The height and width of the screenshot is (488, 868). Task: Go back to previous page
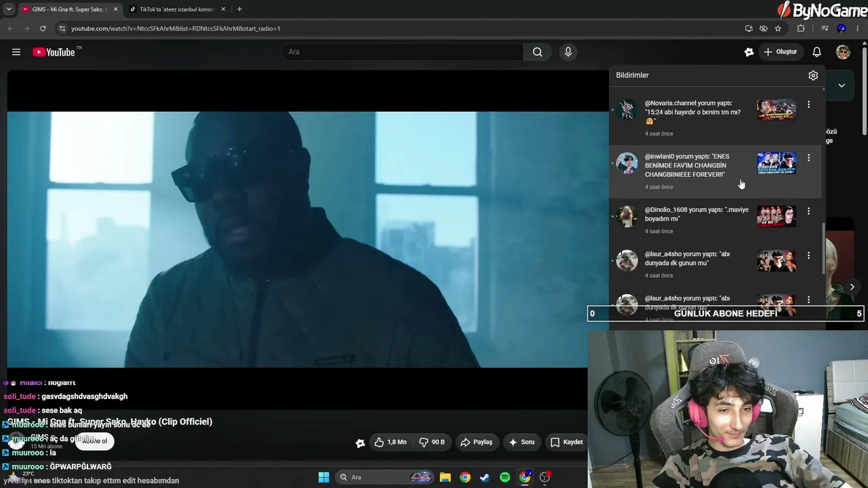(10, 28)
